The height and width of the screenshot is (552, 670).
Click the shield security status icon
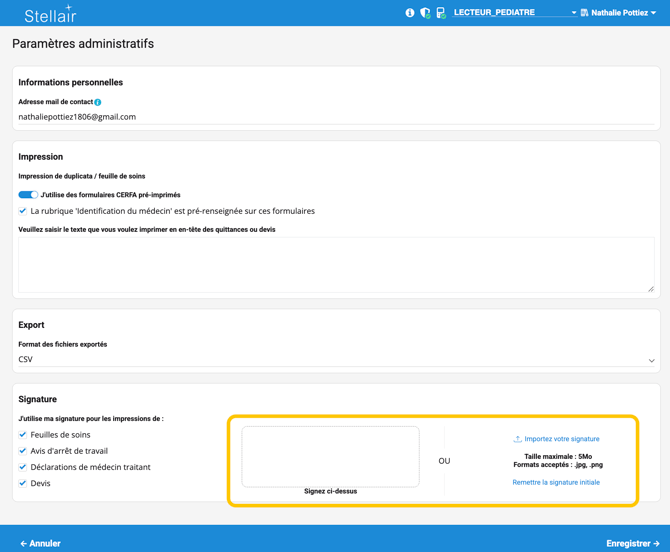click(x=425, y=13)
